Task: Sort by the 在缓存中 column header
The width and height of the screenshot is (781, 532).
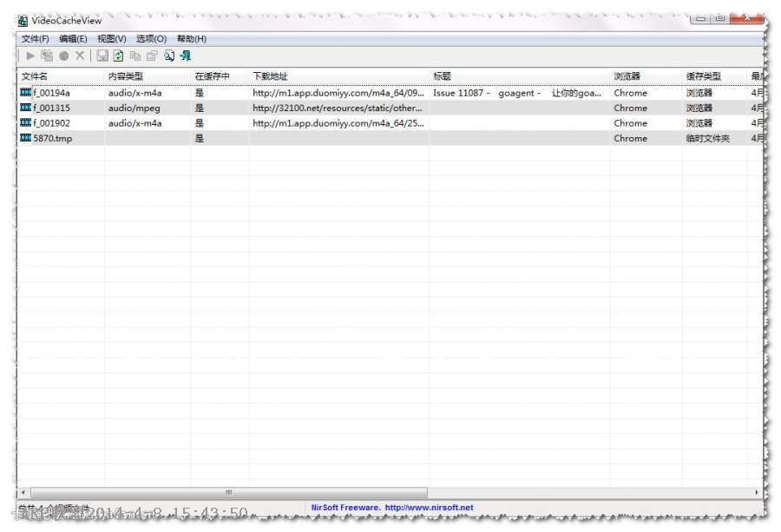Action: [220, 76]
